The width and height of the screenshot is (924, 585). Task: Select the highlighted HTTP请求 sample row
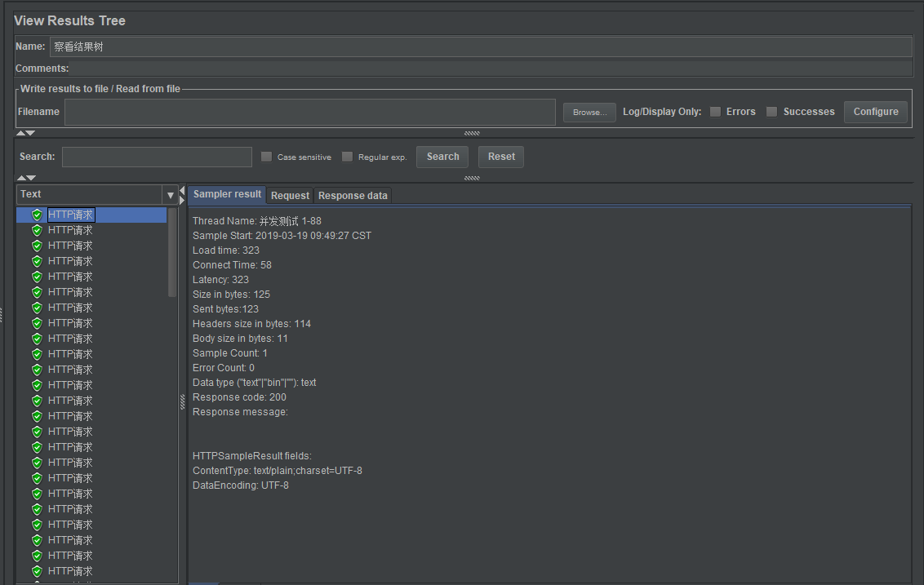[91, 215]
